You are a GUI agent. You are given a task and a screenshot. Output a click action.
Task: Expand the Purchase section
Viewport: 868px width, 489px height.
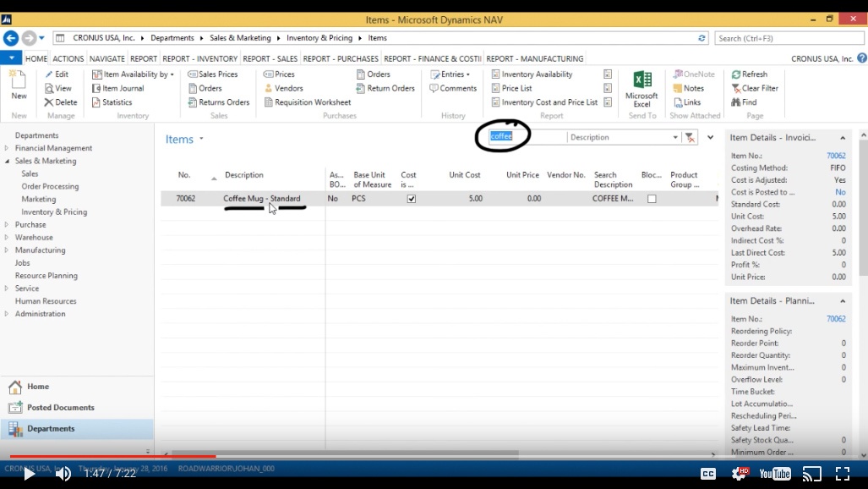(x=7, y=223)
